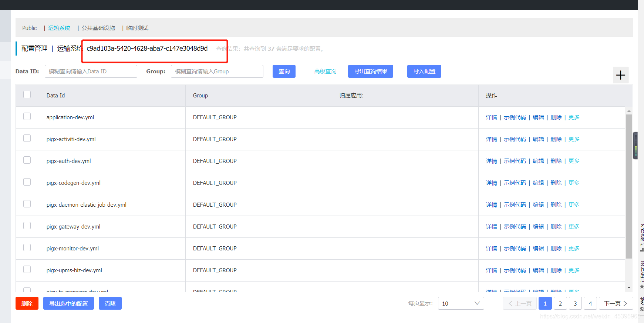Screen dimensions: 644x323
Task: Open 更多 menu for pigx-upms-biz-dev.yml
Action: point(574,270)
